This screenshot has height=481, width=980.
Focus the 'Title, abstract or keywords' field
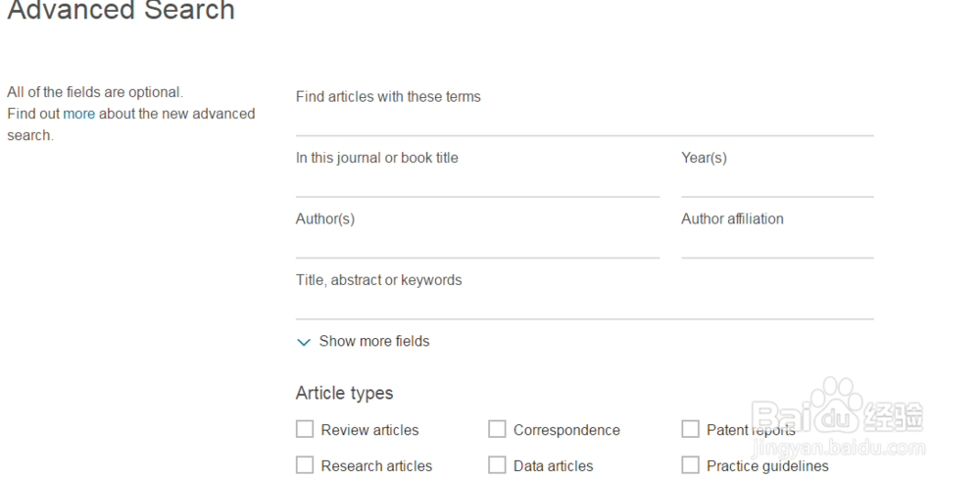tap(584, 305)
